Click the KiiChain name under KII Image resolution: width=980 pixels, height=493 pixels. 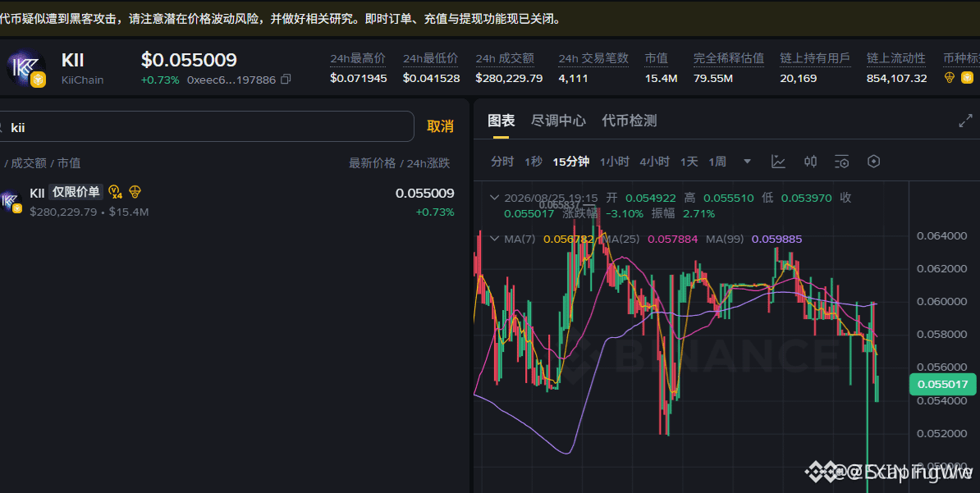pyautogui.click(x=83, y=80)
